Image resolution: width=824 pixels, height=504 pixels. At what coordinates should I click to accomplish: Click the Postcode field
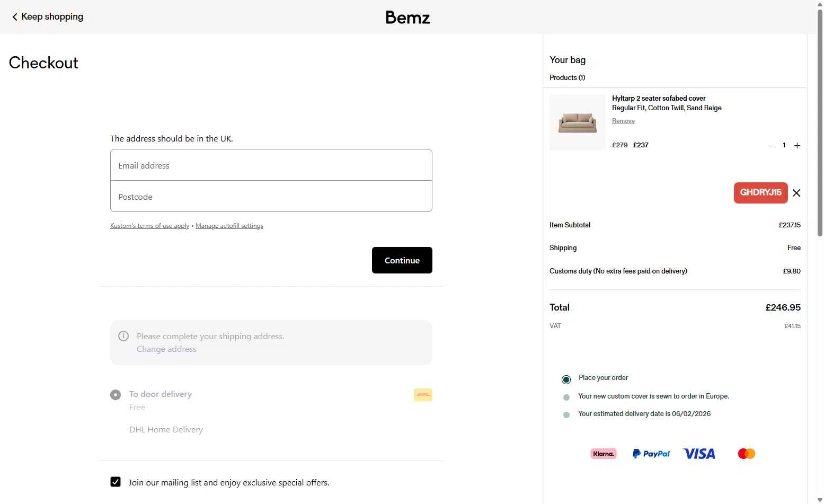pyautogui.click(x=271, y=196)
